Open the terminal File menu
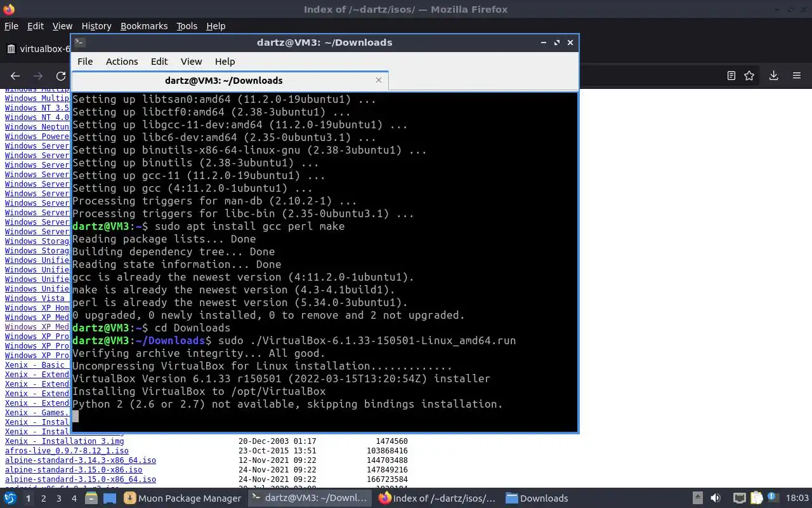 pos(85,62)
